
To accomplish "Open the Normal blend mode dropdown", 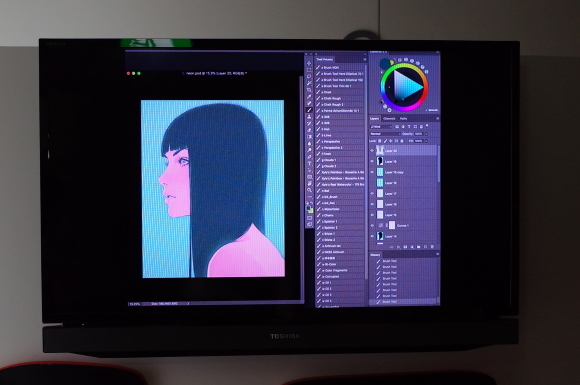I will point(385,134).
